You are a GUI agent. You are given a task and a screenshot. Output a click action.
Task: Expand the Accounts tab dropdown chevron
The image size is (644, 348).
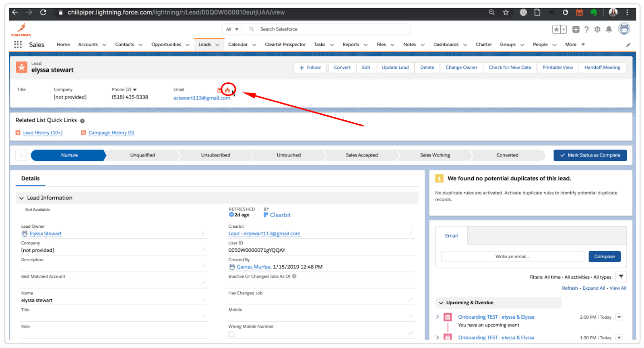click(104, 45)
